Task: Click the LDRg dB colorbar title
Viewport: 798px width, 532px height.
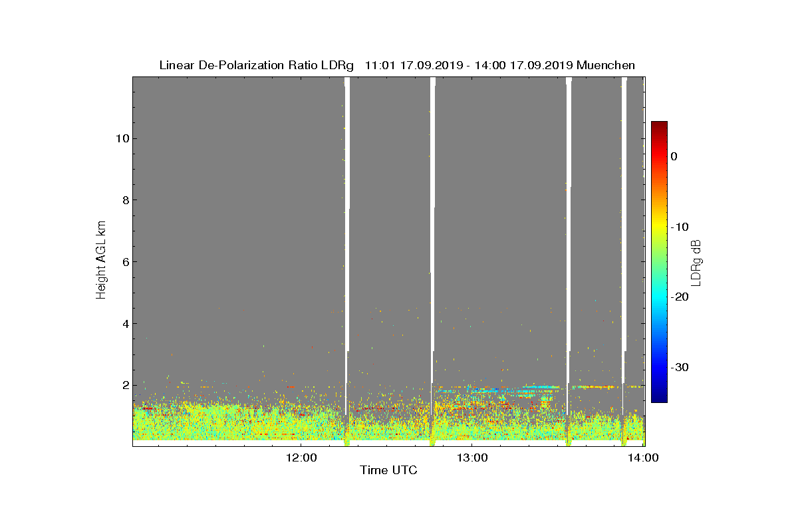Action: pos(696,262)
